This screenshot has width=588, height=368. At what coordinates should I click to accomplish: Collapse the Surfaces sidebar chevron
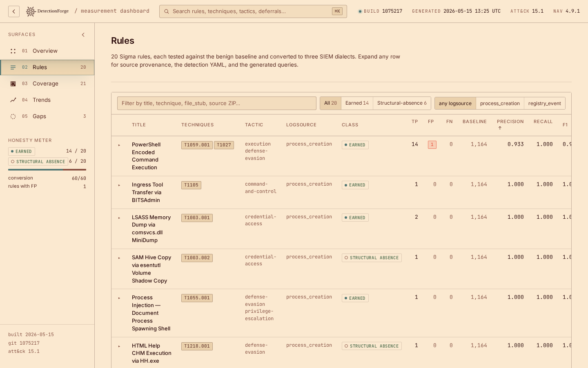[83, 35]
